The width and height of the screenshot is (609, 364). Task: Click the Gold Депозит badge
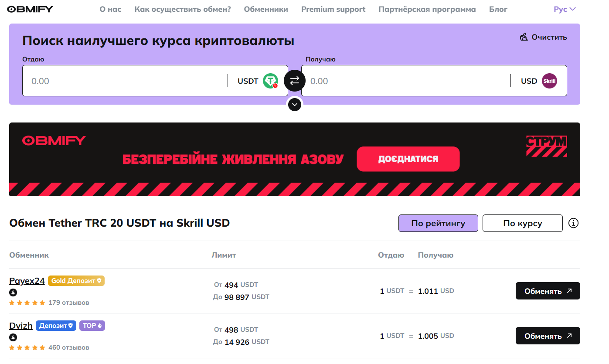coord(76,281)
